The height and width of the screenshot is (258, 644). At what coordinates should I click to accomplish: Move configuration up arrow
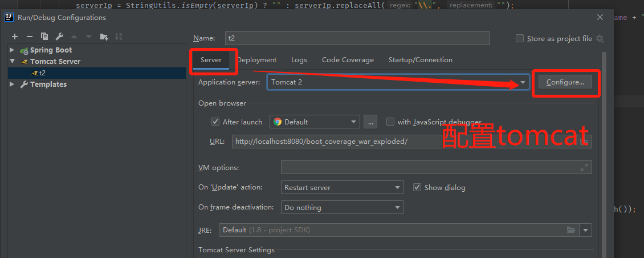[x=74, y=37]
